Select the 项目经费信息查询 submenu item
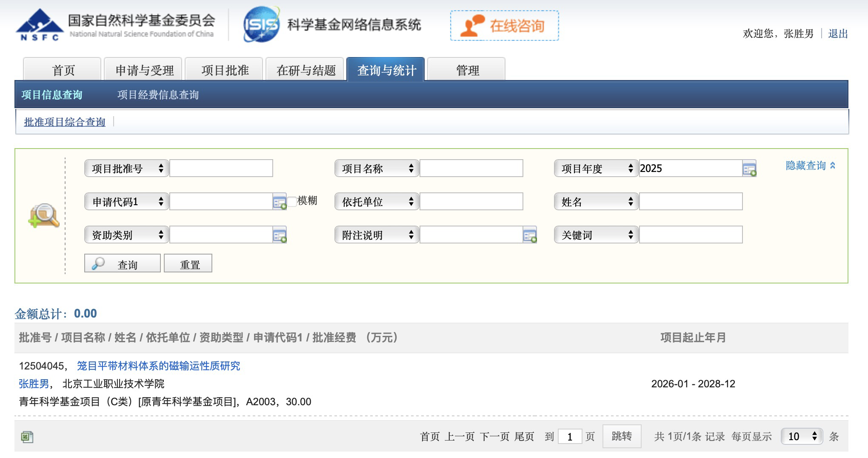Image resolution: width=868 pixels, height=458 pixels. (x=158, y=94)
